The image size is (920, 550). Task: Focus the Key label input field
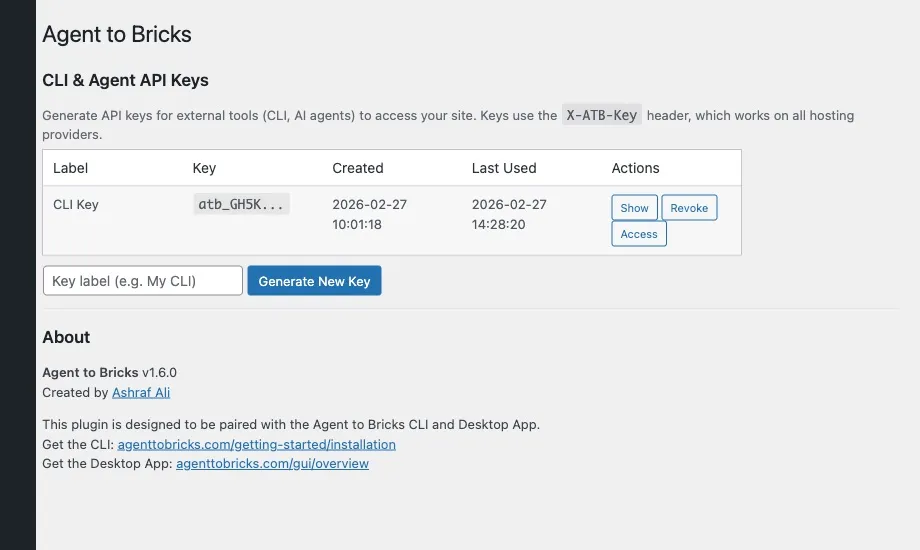pos(143,281)
